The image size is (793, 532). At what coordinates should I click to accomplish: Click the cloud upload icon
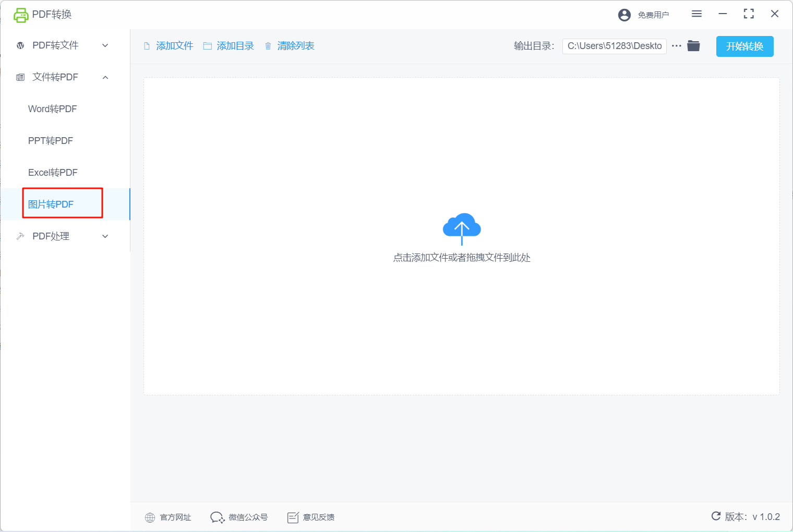462,228
